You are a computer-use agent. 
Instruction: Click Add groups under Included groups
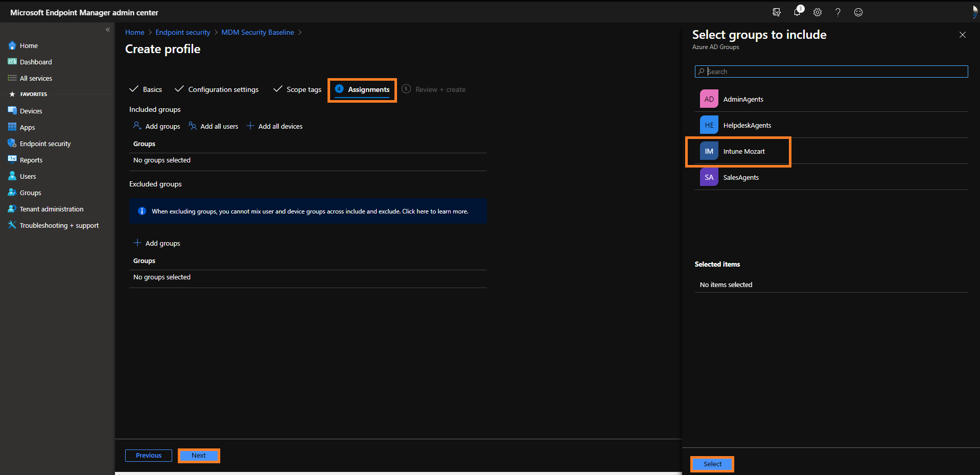pos(157,126)
